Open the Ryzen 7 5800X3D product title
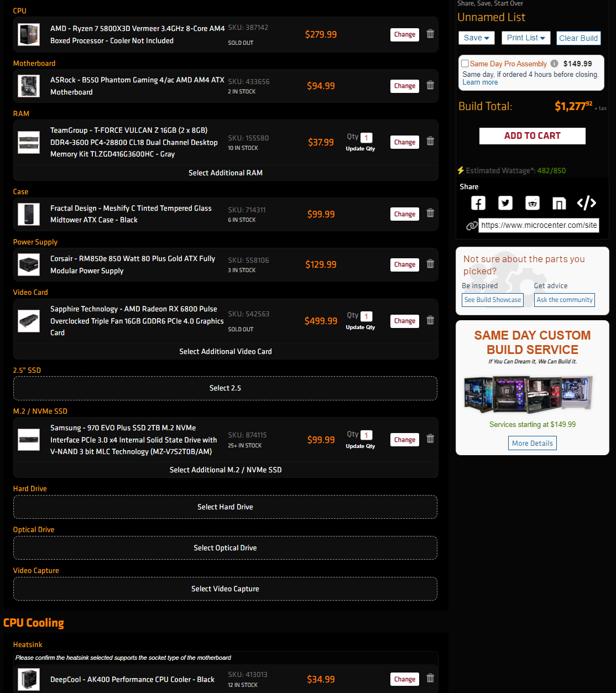Screen dimensions: 616x693 coord(137,34)
